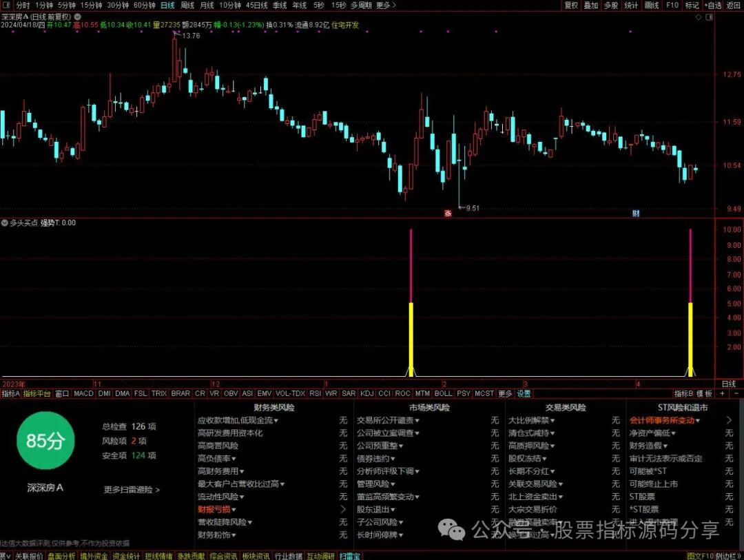The width and height of the screenshot is (744, 560).
Task: Open the arrow beside 财报亏损 row
Action: [343, 509]
